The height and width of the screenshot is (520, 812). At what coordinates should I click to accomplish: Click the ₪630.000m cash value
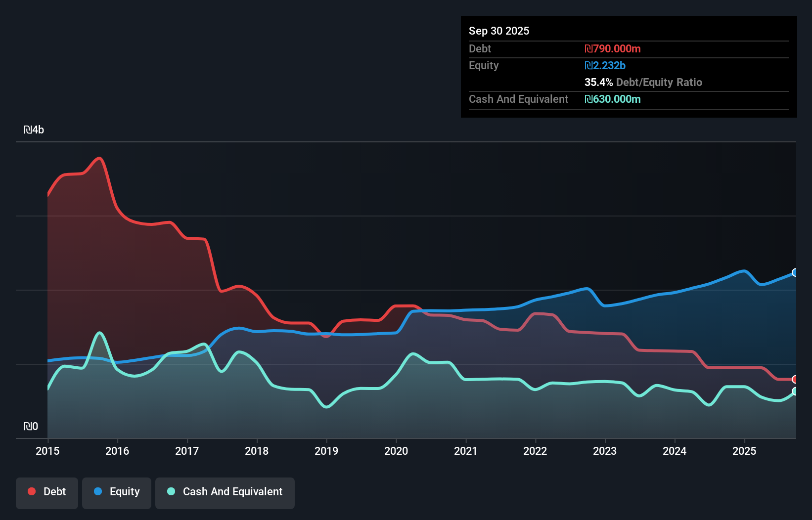[x=613, y=99]
